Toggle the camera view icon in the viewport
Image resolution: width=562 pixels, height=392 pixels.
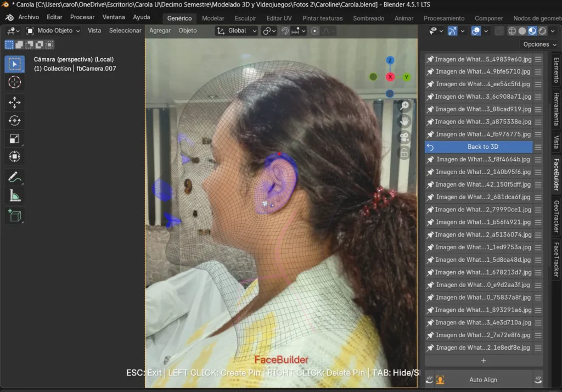pyautogui.click(x=405, y=137)
